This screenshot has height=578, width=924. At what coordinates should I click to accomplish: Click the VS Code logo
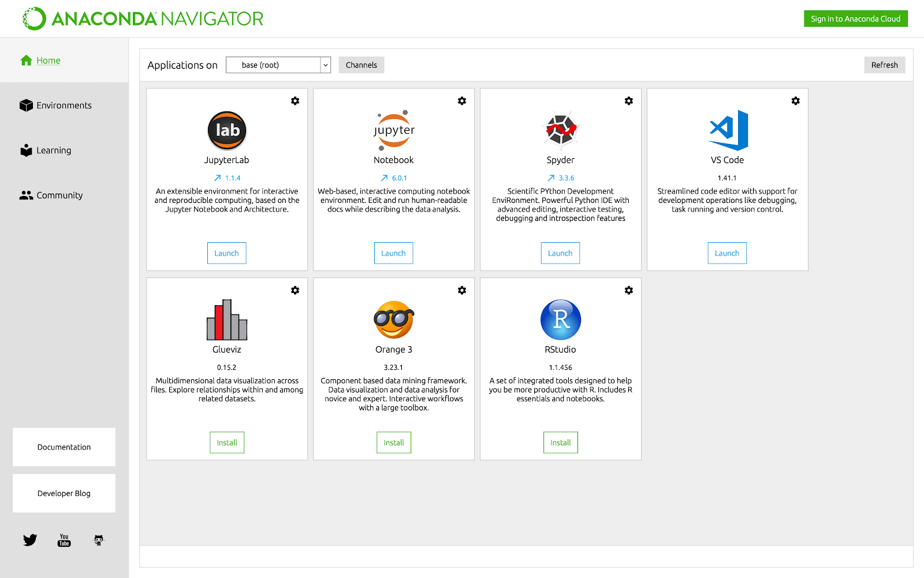(728, 130)
